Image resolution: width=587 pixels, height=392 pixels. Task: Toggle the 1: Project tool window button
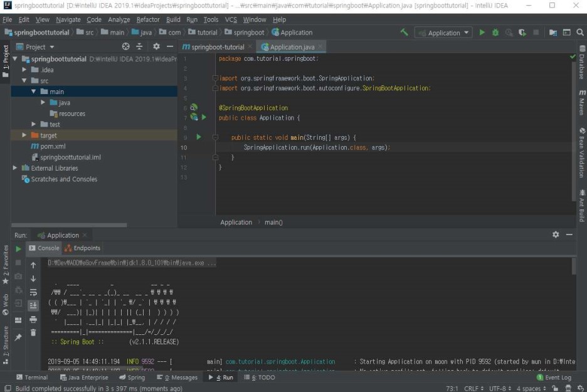(x=5, y=61)
